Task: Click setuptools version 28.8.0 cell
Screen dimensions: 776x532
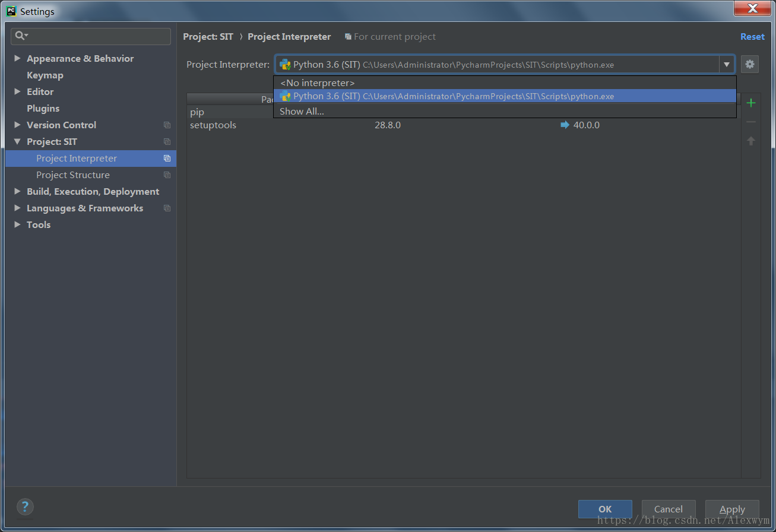Action: click(388, 125)
